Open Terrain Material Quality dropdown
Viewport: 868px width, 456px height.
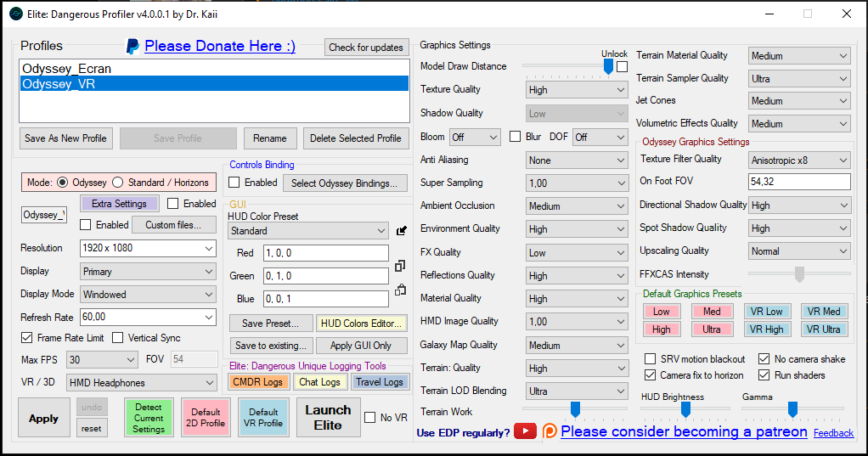pos(799,56)
